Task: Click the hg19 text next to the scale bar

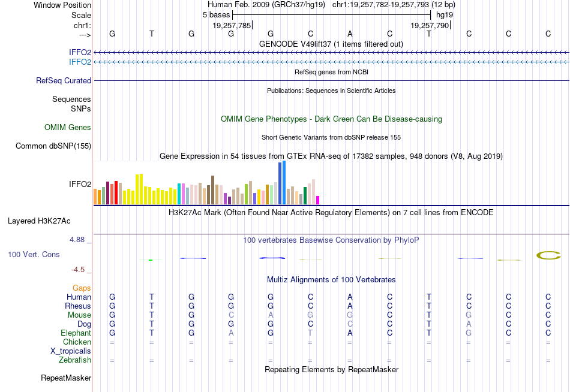Action: [x=445, y=15]
